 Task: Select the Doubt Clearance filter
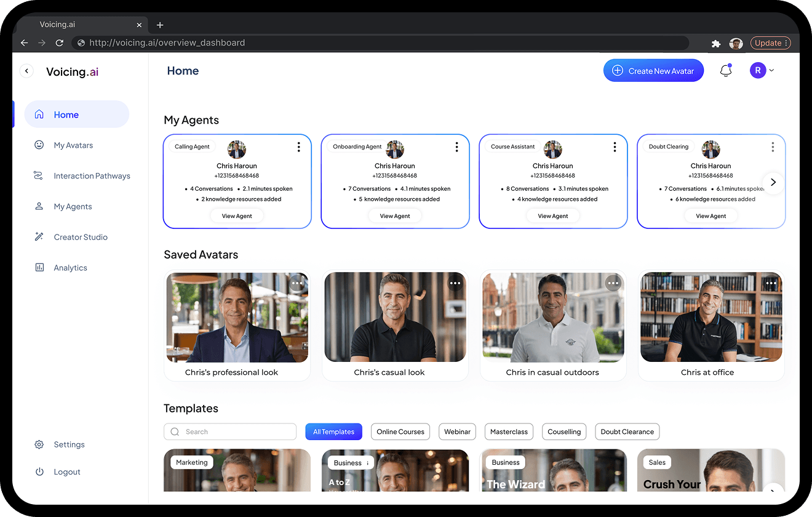pyautogui.click(x=627, y=432)
